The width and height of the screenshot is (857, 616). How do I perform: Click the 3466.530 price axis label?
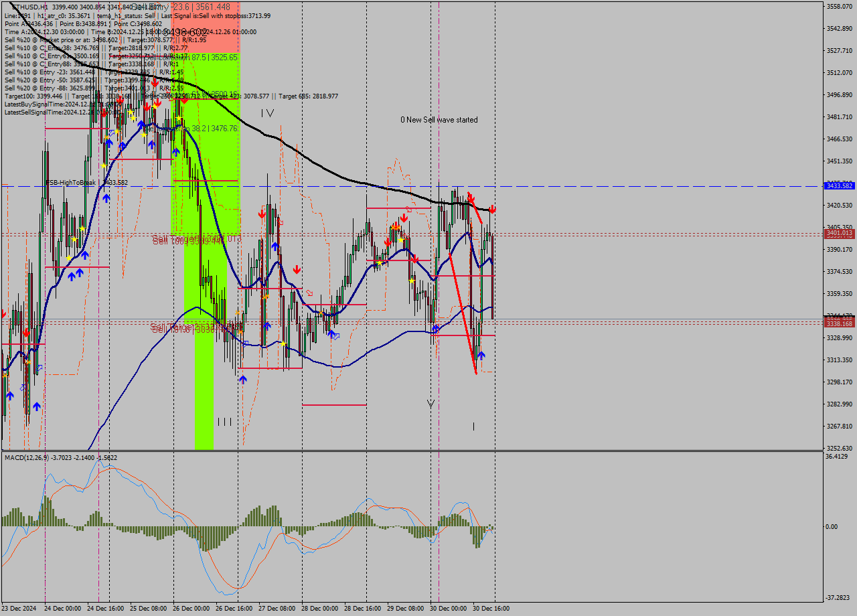click(x=839, y=139)
